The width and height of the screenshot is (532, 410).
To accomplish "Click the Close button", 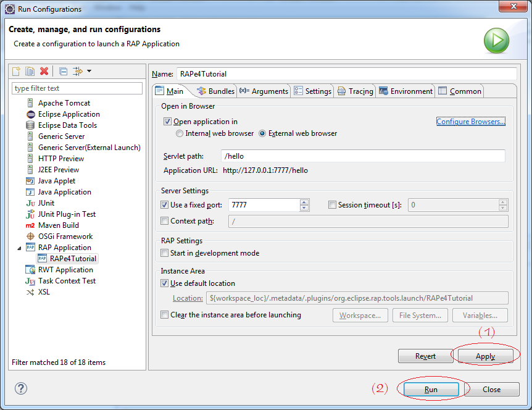I will [x=492, y=390].
